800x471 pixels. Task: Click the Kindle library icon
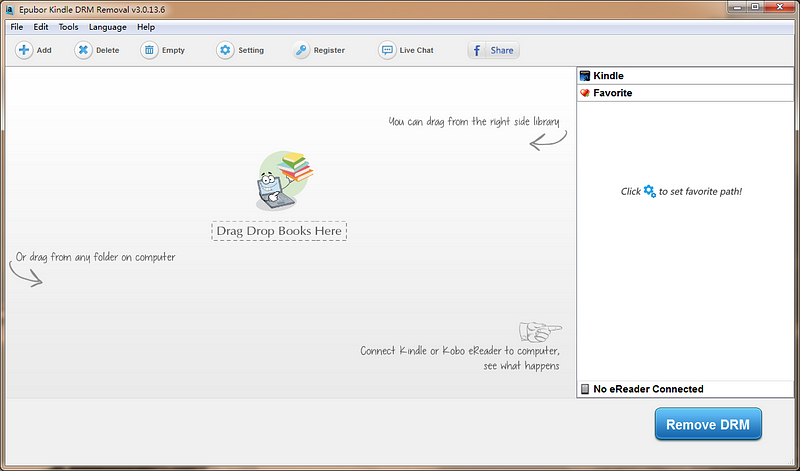pyautogui.click(x=585, y=76)
